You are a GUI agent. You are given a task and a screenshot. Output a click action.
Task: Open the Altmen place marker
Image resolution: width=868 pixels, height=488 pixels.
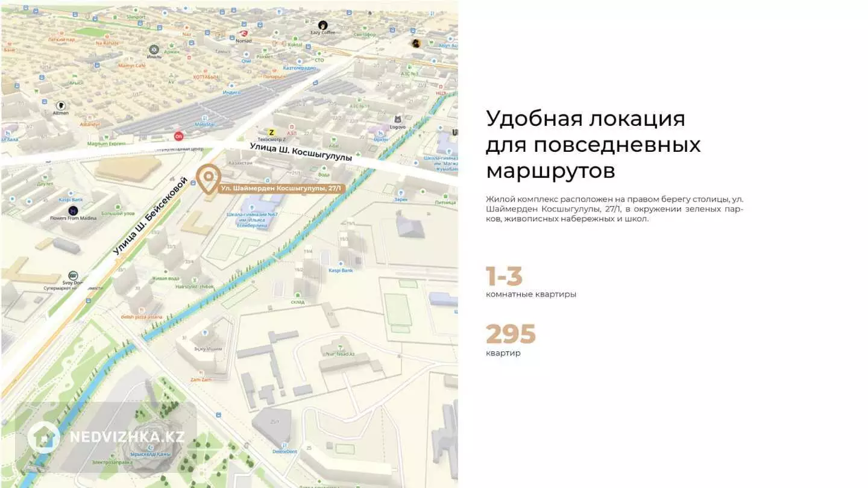[60, 105]
